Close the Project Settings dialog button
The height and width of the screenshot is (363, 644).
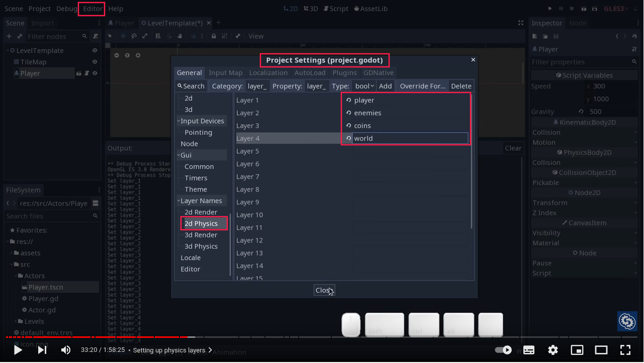(x=324, y=290)
